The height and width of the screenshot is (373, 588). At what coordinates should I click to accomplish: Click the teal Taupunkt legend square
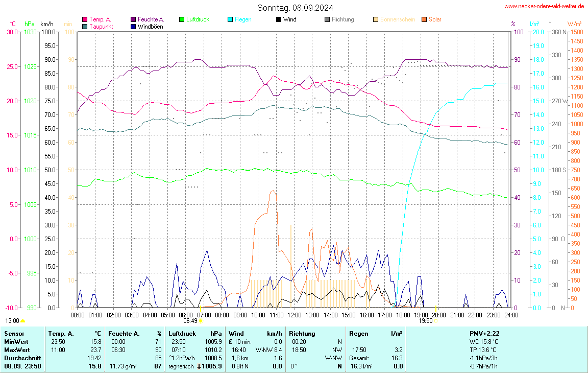(x=85, y=26)
